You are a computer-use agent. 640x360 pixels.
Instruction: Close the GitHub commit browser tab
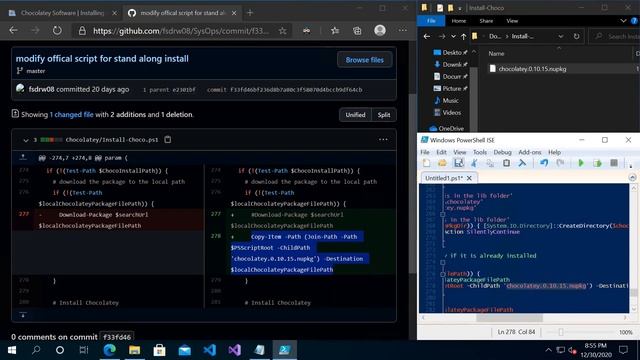(234, 13)
